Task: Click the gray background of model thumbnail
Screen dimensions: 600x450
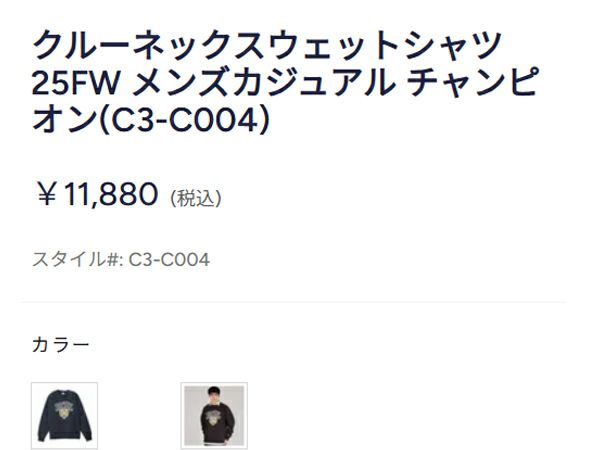Action: [x=194, y=402]
